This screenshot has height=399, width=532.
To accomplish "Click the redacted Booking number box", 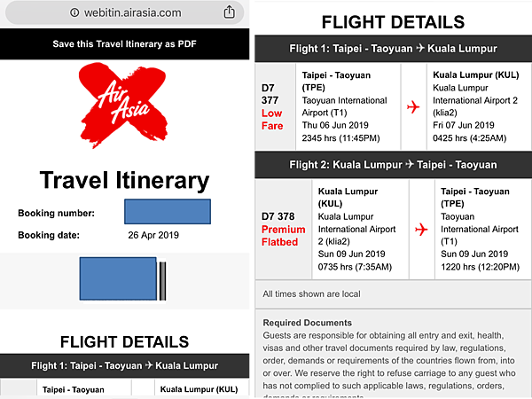I will (167, 212).
